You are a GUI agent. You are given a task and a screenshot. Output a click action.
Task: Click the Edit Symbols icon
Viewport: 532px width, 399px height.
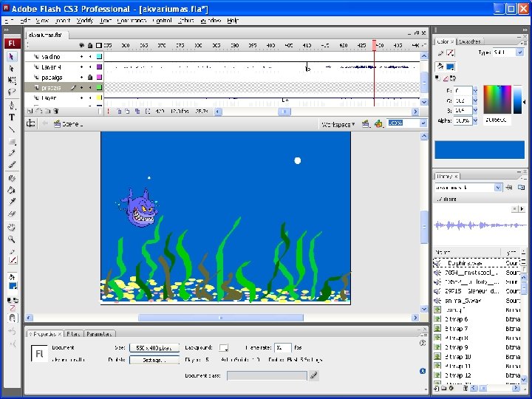tap(378, 123)
